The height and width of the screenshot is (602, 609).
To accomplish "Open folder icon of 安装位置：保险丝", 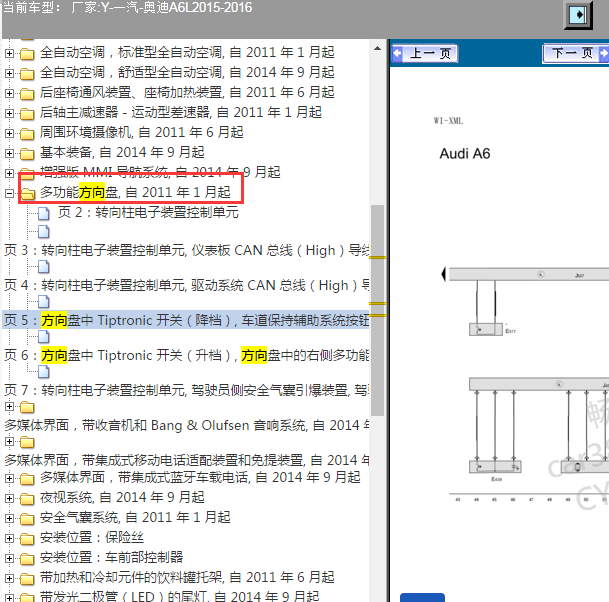I will pos(27,539).
